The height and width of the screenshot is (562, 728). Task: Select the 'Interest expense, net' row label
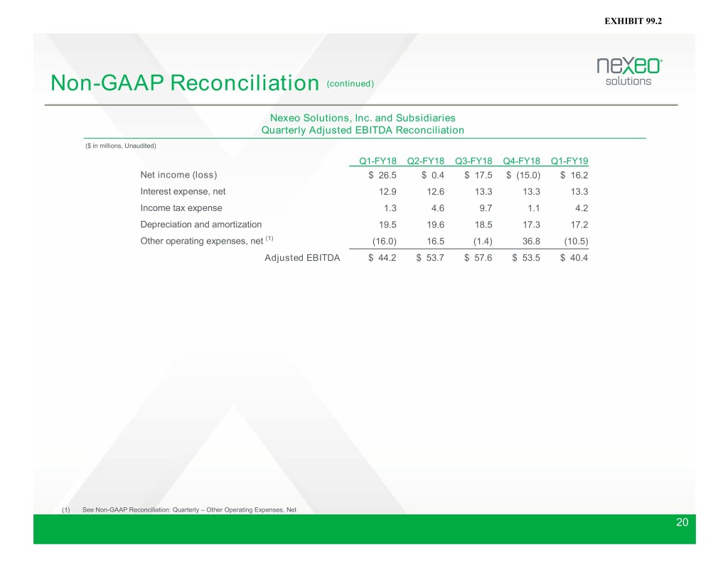pos(183,191)
